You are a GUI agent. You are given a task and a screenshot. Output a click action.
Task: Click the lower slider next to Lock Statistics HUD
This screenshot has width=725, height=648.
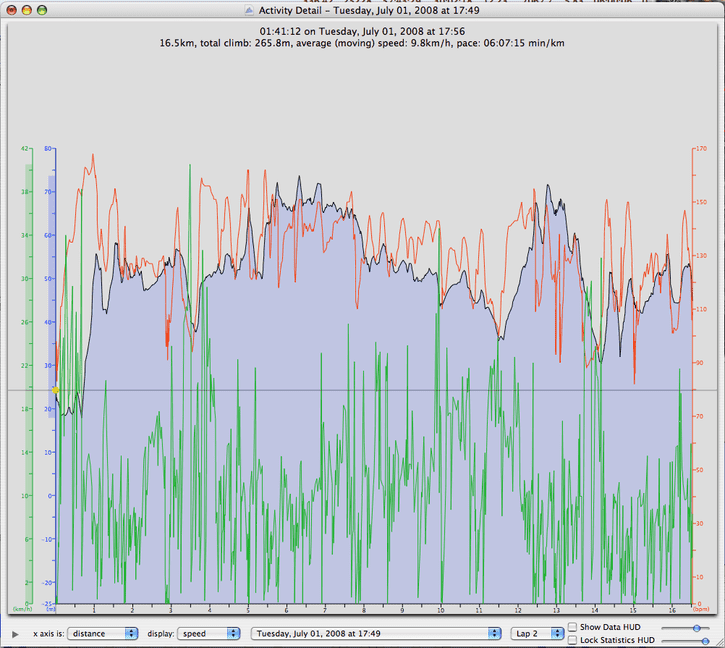(x=685, y=641)
